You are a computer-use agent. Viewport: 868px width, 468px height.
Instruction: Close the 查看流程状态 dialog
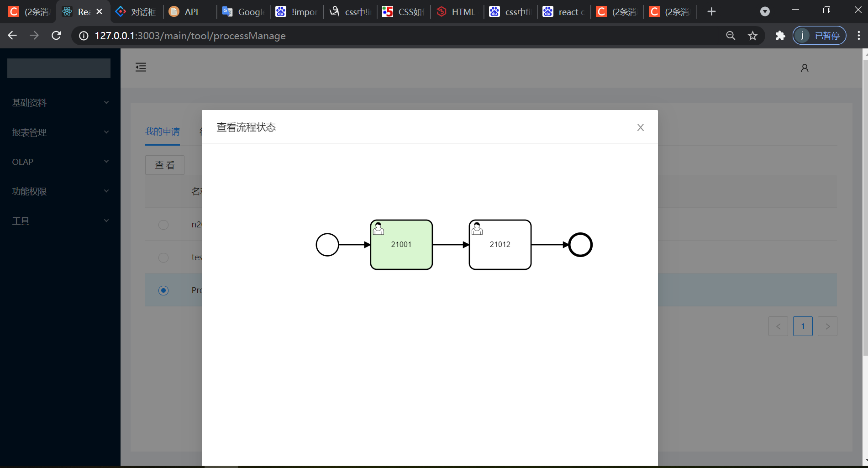640,127
